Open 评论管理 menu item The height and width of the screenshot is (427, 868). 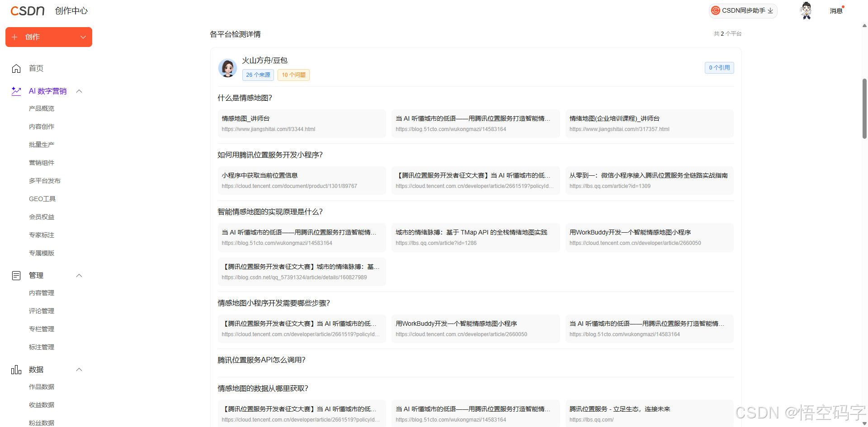coord(42,311)
